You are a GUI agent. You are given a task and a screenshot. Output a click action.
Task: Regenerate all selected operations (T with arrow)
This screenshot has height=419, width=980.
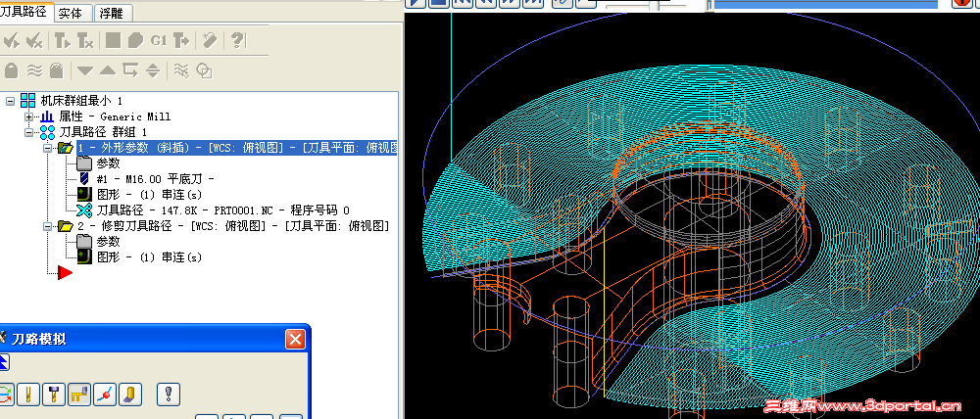click(x=62, y=42)
